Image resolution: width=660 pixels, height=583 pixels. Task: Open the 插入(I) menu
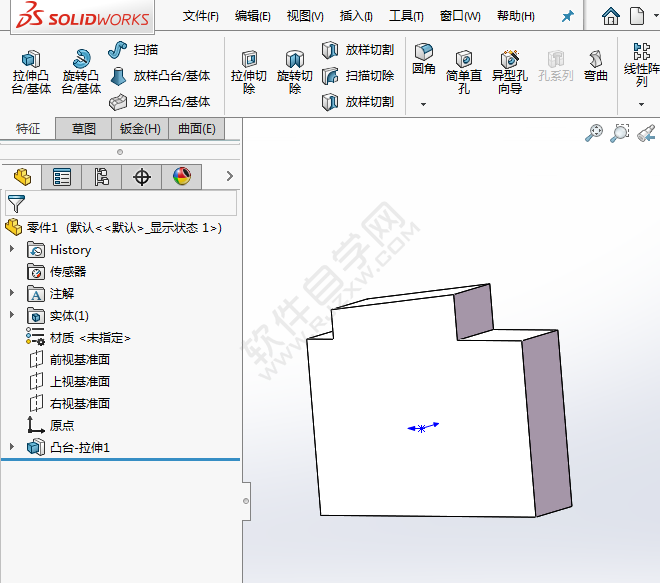[x=356, y=16]
